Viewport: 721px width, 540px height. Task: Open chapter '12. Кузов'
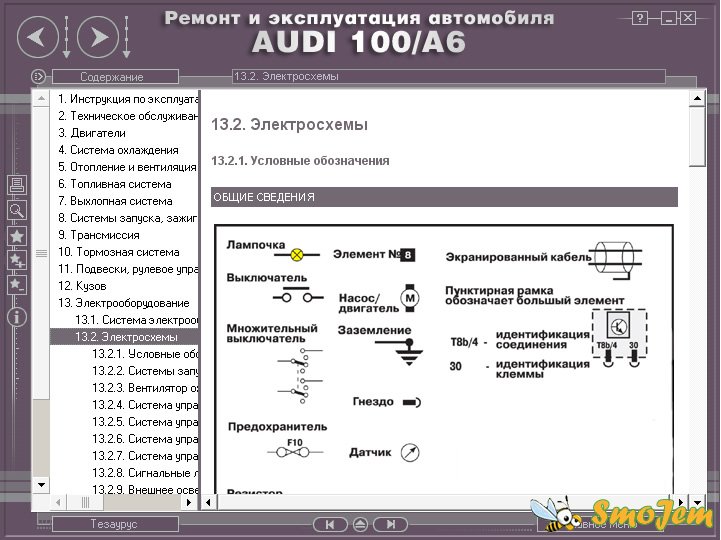coord(82,286)
